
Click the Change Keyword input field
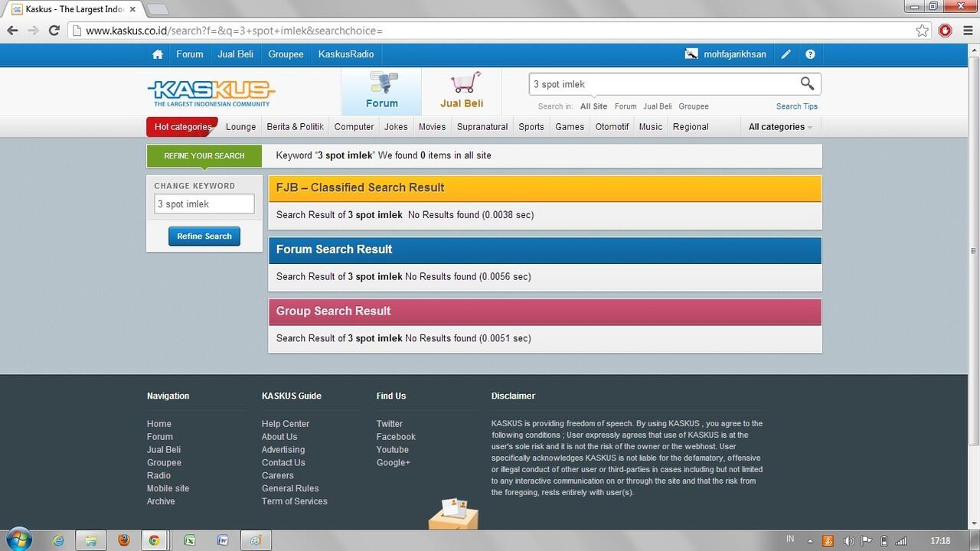point(204,204)
